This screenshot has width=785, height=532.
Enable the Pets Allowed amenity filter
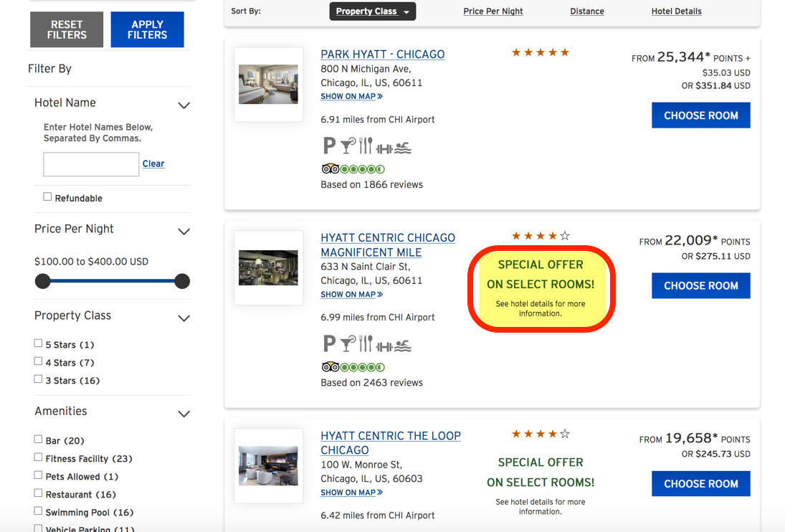coord(38,475)
